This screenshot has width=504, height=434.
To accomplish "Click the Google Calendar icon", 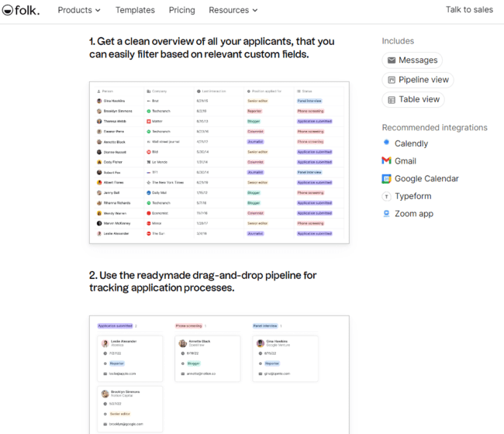I will click(386, 178).
